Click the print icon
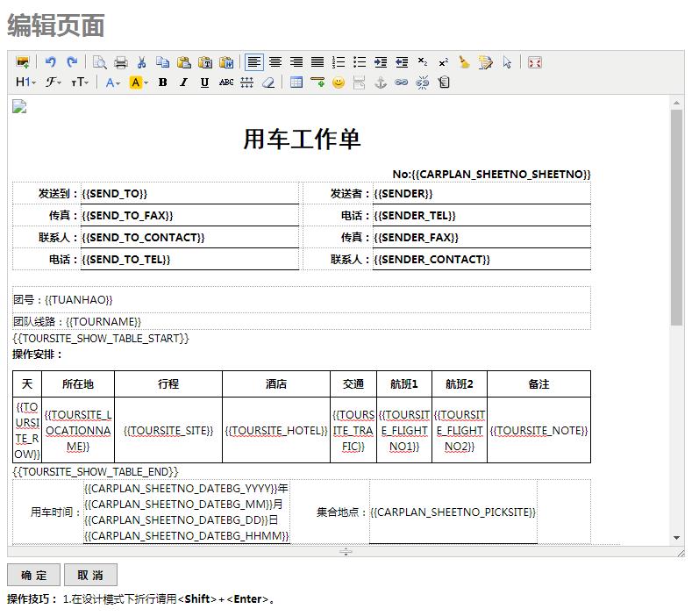Image resolution: width=699 pixels, height=616 pixels. pos(121,62)
